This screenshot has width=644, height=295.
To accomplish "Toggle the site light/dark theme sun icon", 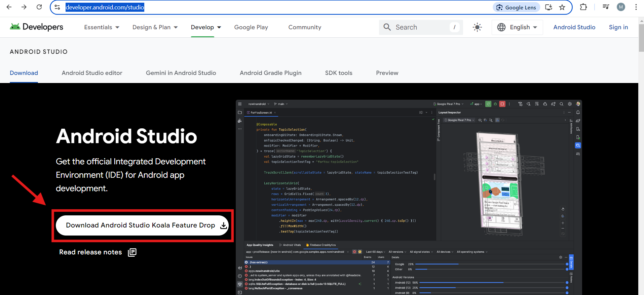I will coord(477,27).
